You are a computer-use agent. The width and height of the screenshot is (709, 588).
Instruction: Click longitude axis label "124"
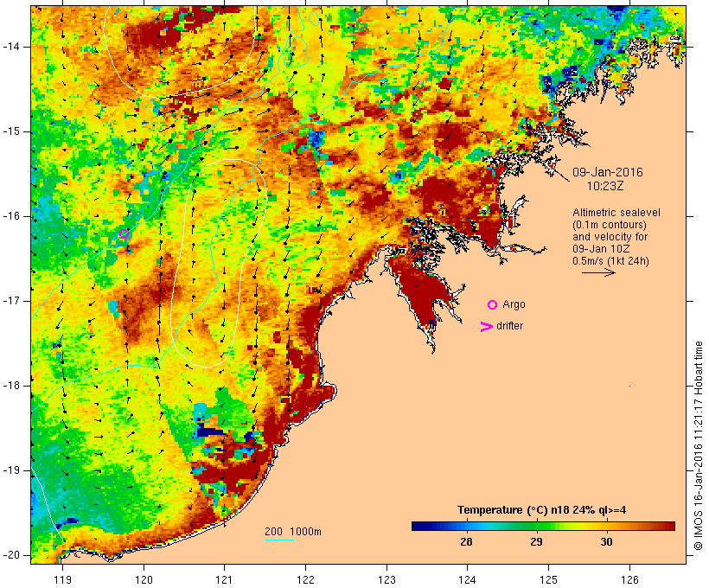tap(467, 579)
